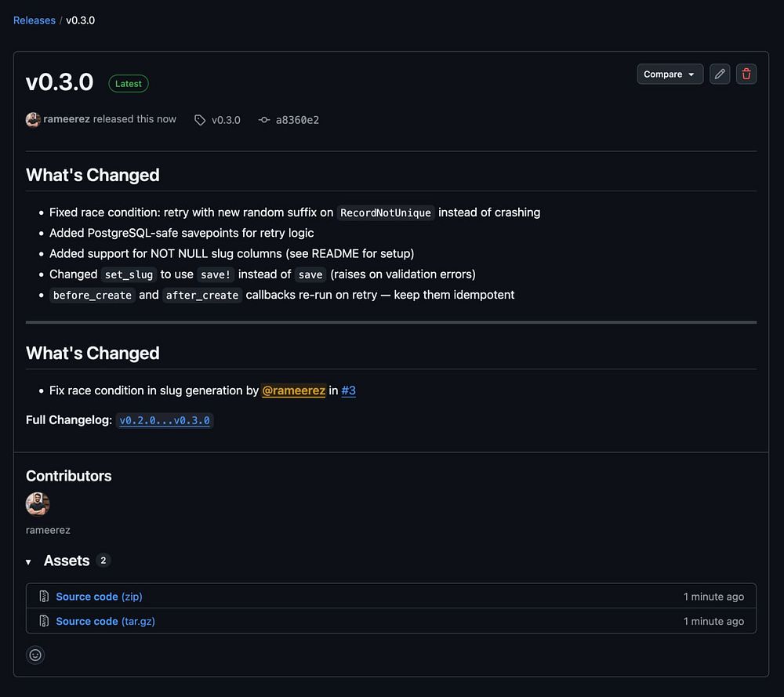The width and height of the screenshot is (784, 697).
Task: Collapse the Assets section triangle
Action: tap(29, 561)
